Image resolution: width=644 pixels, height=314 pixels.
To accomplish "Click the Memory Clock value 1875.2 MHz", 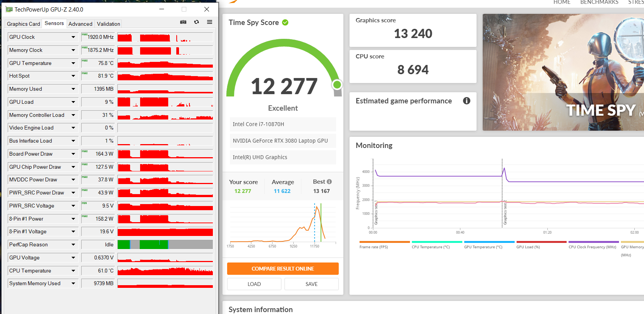I will [100, 50].
